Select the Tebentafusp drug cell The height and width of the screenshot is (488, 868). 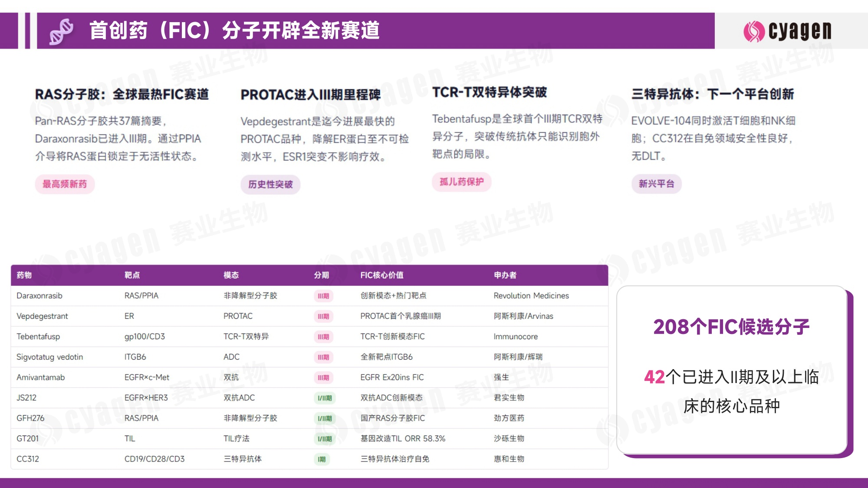click(x=38, y=337)
